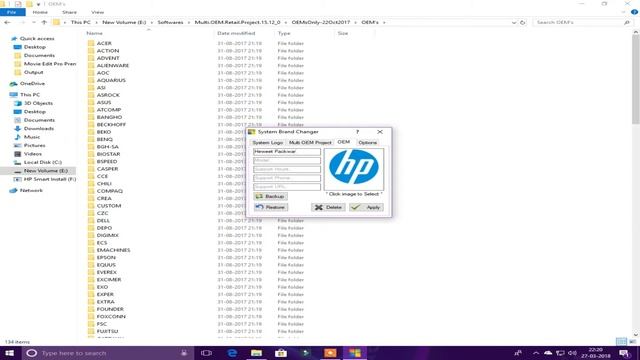Sort by Size column header
640x360 pixels.
pos(343,33)
